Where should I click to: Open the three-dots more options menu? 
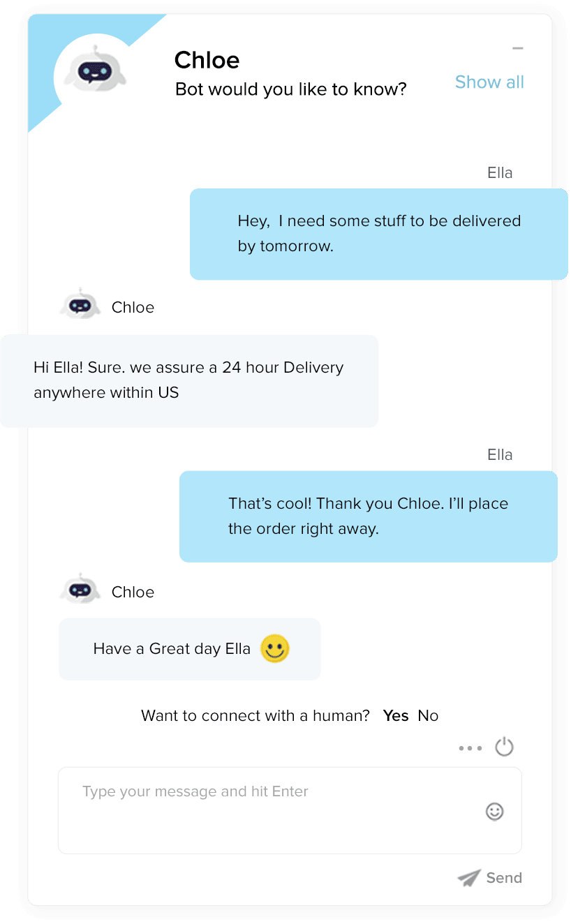470,748
